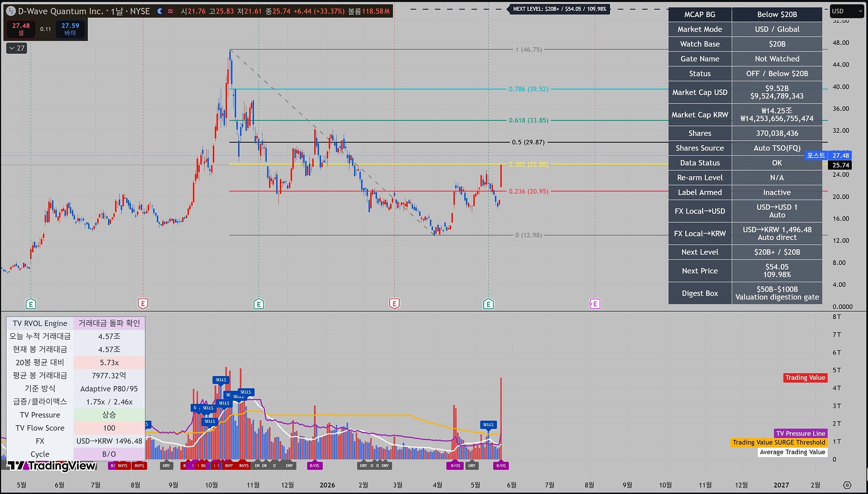Select the 0.618 (33.85) Fibonacci level label
This screenshot has height=494, width=868.
[x=528, y=120]
